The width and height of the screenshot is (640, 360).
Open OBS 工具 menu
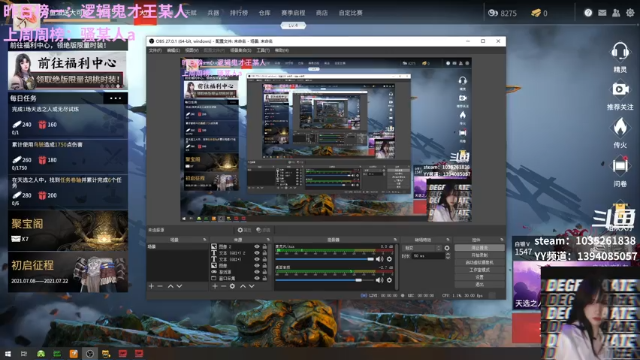263,51
